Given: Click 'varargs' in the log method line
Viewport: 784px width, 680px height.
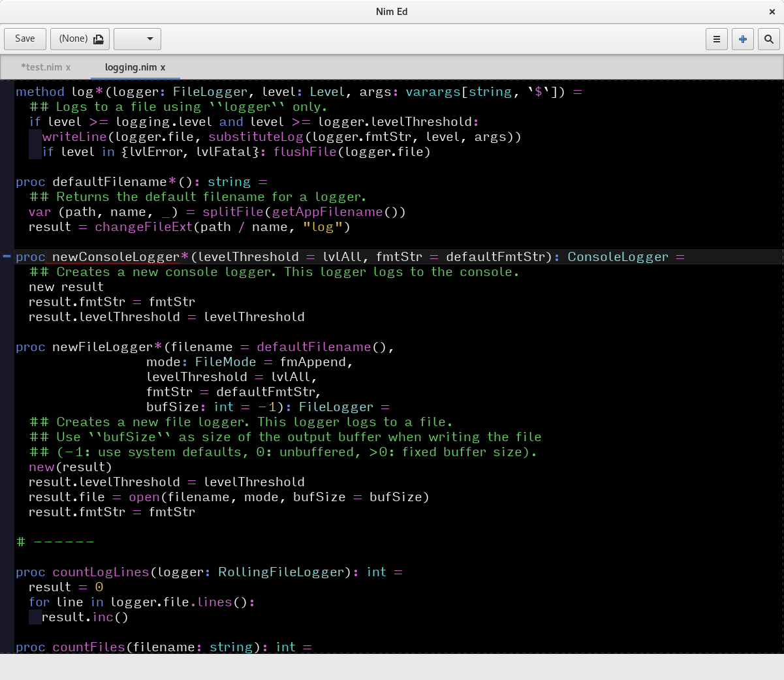Looking at the screenshot, I should [x=433, y=92].
